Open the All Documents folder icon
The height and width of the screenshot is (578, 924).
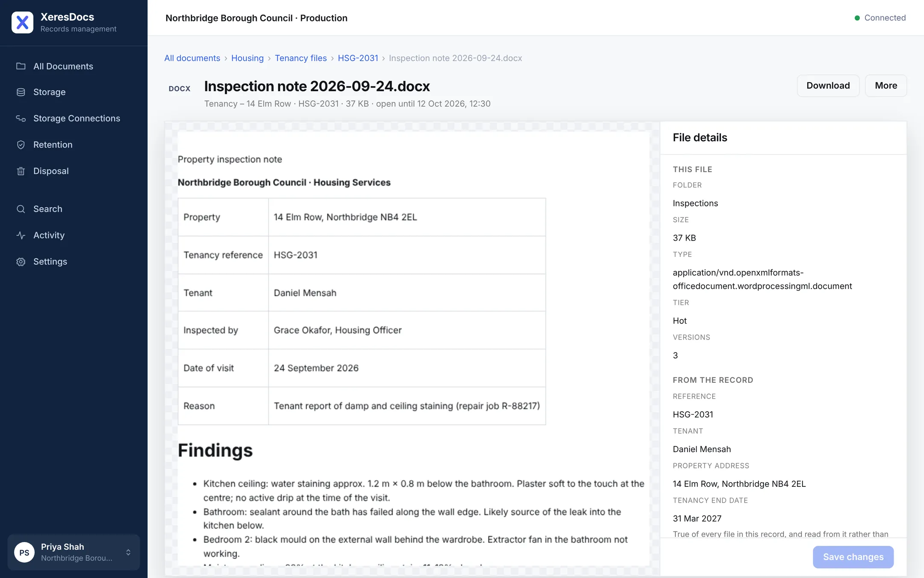click(21, 66)
